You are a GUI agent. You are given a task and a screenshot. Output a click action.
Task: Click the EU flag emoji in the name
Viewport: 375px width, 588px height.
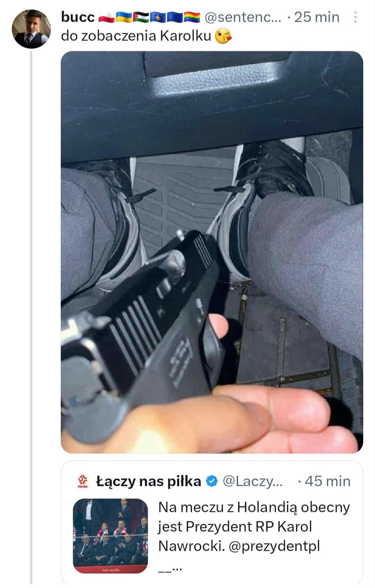pos(175,18)
